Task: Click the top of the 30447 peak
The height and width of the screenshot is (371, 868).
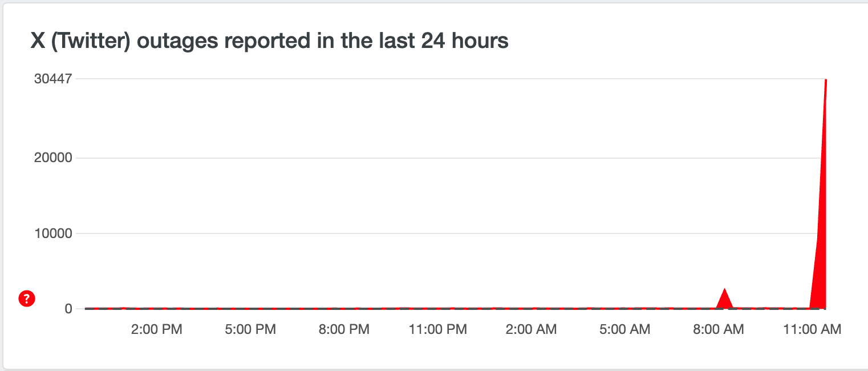Action: click(x=826, y=80)
